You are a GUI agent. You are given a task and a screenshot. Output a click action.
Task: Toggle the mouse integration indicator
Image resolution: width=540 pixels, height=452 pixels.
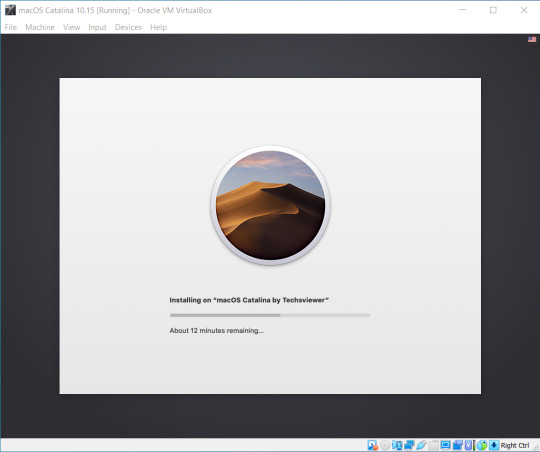(x=482, y=445)
